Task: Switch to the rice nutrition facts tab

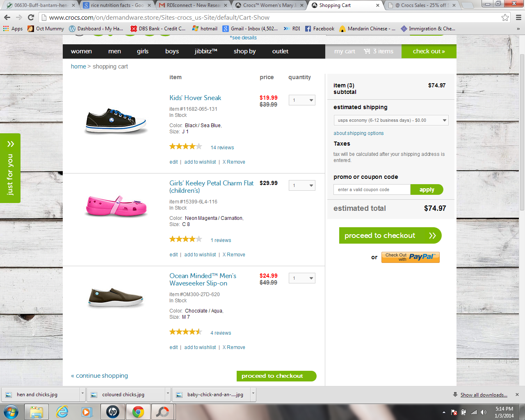Action: point(117,5)
